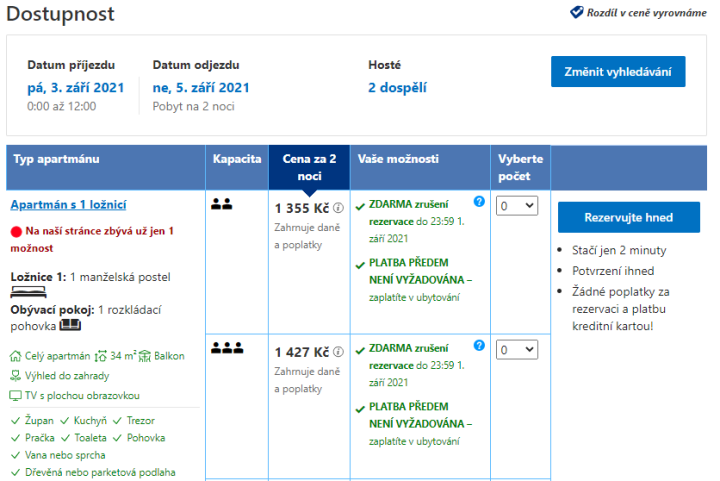Click the Typ apartmánu column header
Viewport: 720px width, 481px height.
tap(57, 159)
